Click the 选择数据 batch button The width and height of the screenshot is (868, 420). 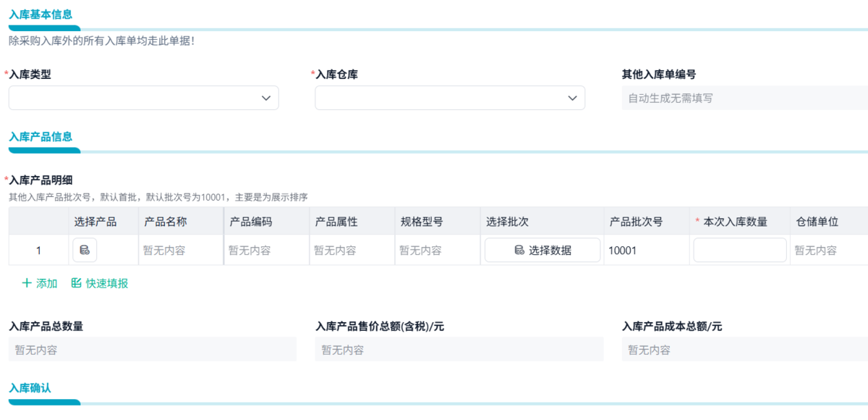(x=542, y=251)
